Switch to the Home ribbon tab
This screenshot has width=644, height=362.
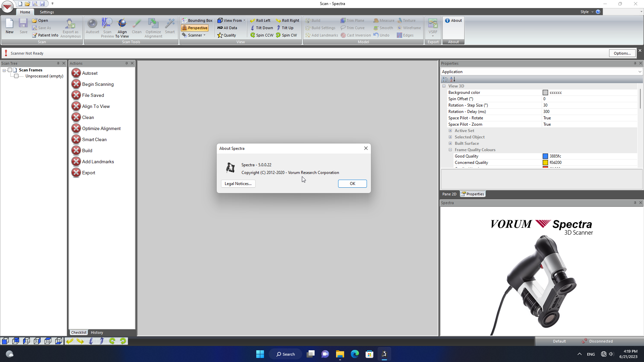coord(25,12)
